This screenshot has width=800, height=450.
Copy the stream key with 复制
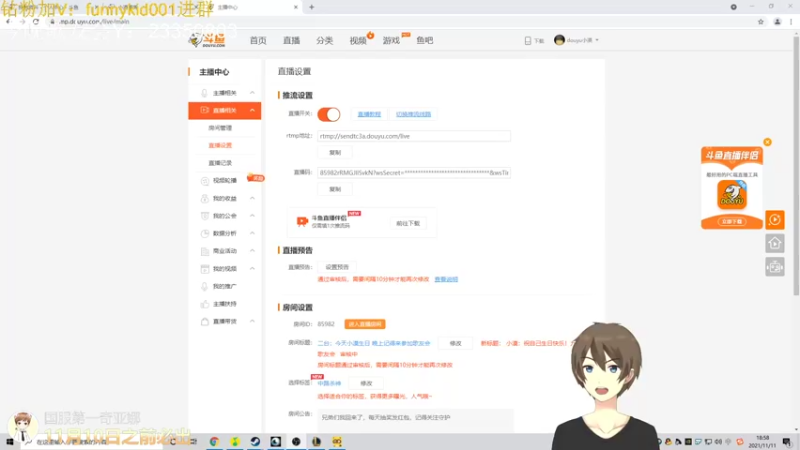335,189
